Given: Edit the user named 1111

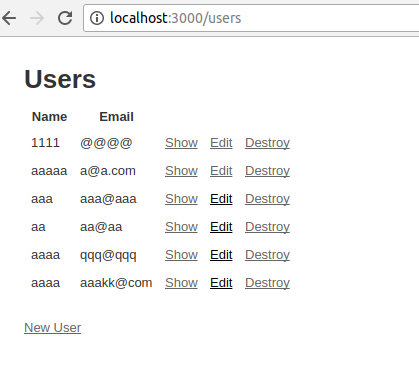Looking at the screenshot, I should pyautogui.click(x=221, y=143).
